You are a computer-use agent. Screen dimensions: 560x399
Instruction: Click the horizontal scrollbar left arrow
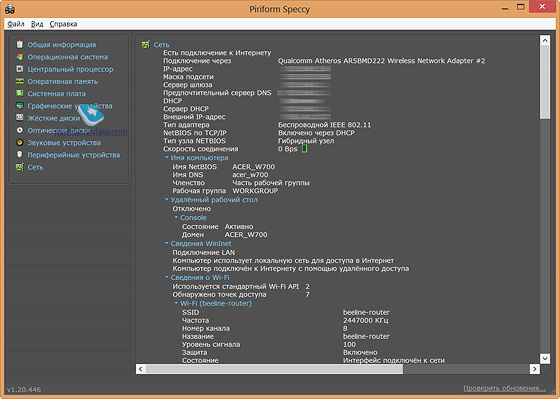pyautogui.click(x=141, y=369)
